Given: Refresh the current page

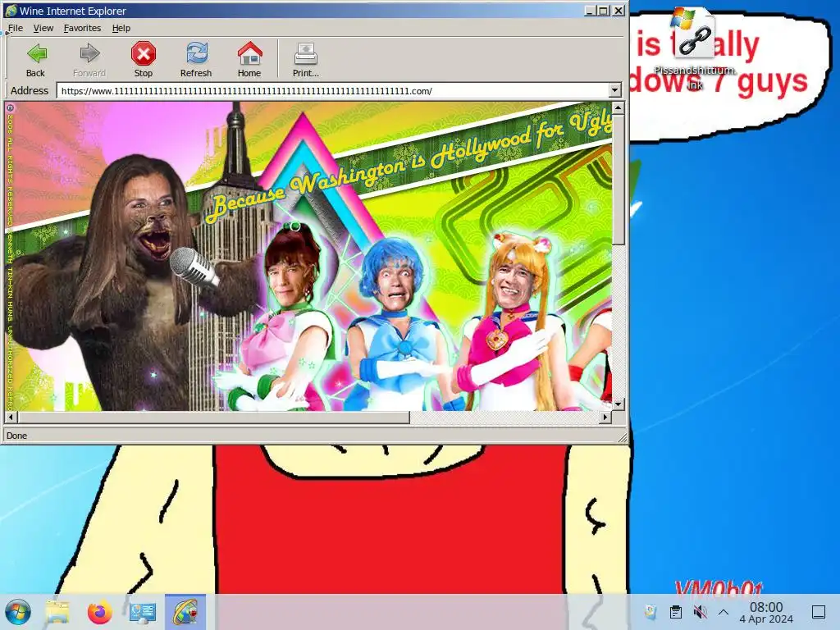Looking at the screenshot, I should click(x=196, y=59).
